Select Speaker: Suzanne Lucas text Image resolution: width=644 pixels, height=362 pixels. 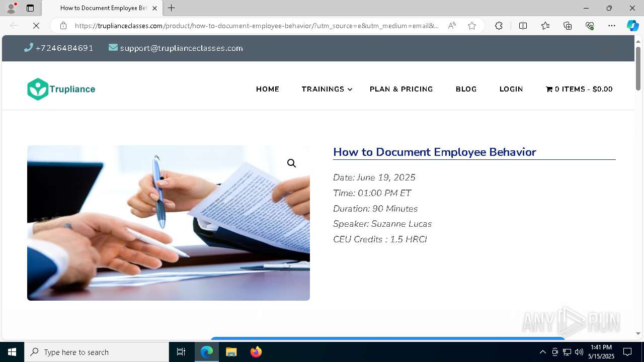tap(382, 224)
